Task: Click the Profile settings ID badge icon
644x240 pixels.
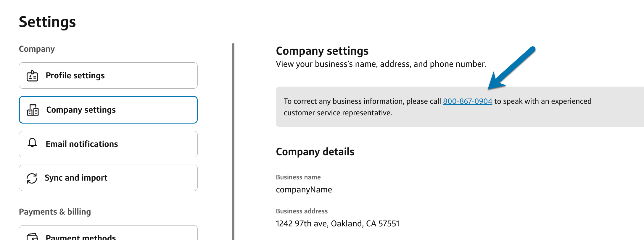Action: click(32, 76)
